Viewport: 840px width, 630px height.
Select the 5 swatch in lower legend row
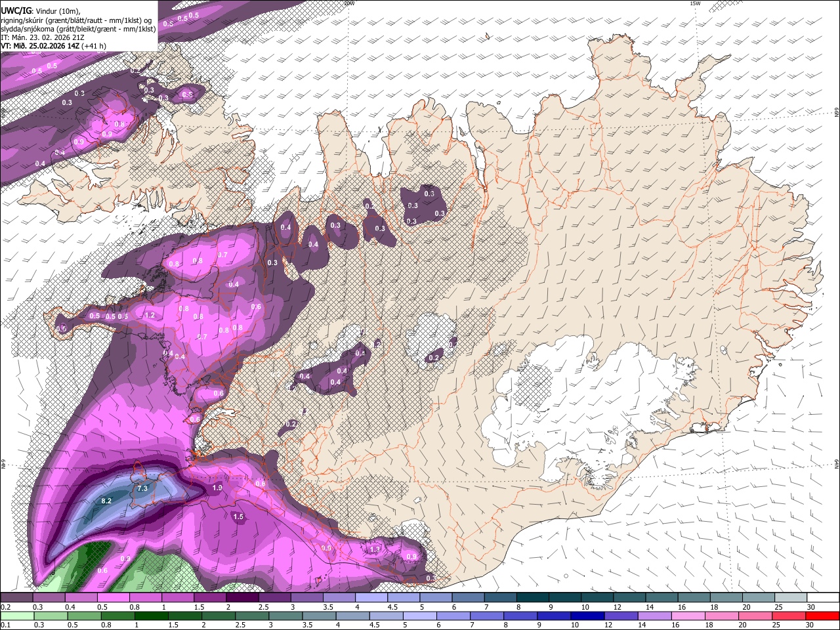tap(420, 616)
